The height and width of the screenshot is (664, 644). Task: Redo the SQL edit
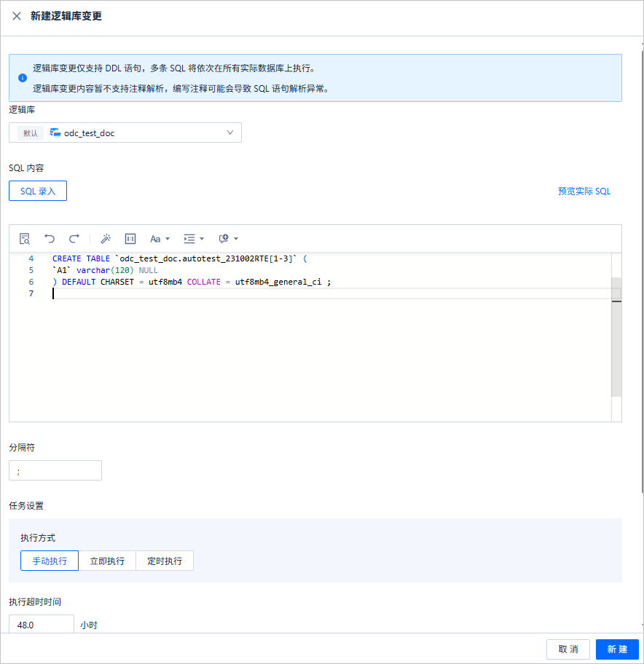coord(74,238)
